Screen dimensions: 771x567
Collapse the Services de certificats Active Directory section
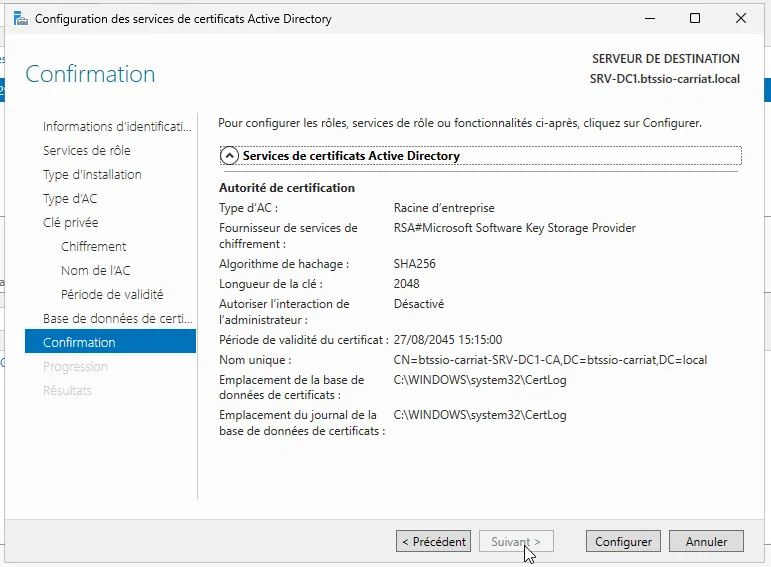coord(230,156)
